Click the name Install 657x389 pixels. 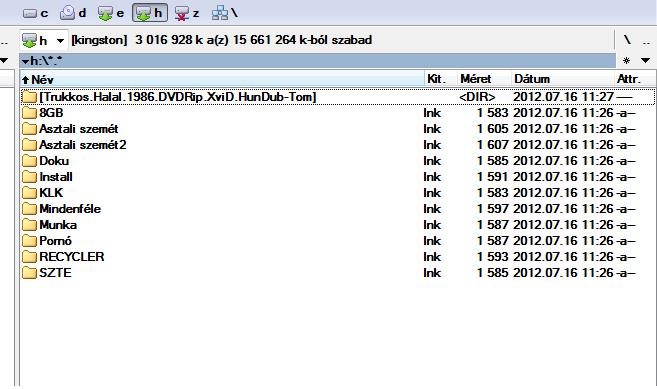click(56, 176)
